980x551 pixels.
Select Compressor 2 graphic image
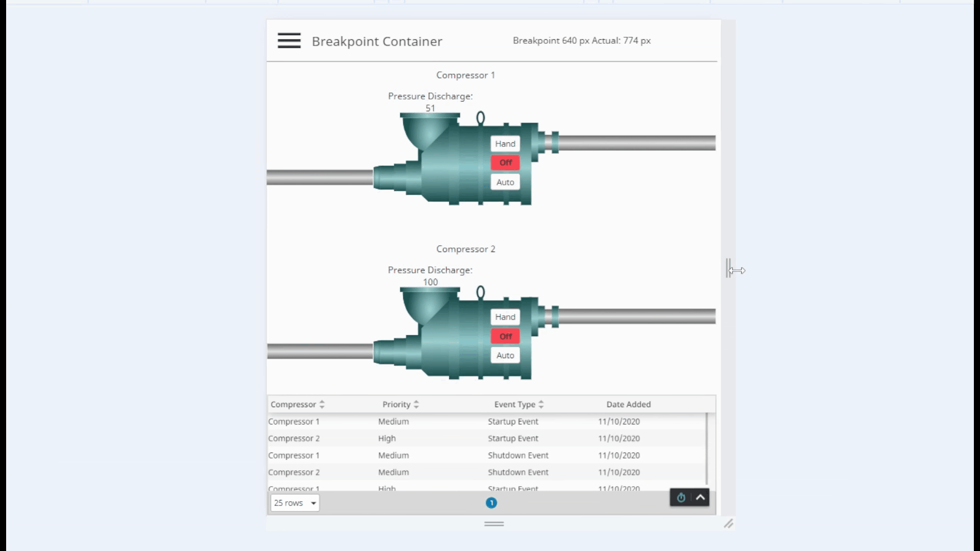467,333
